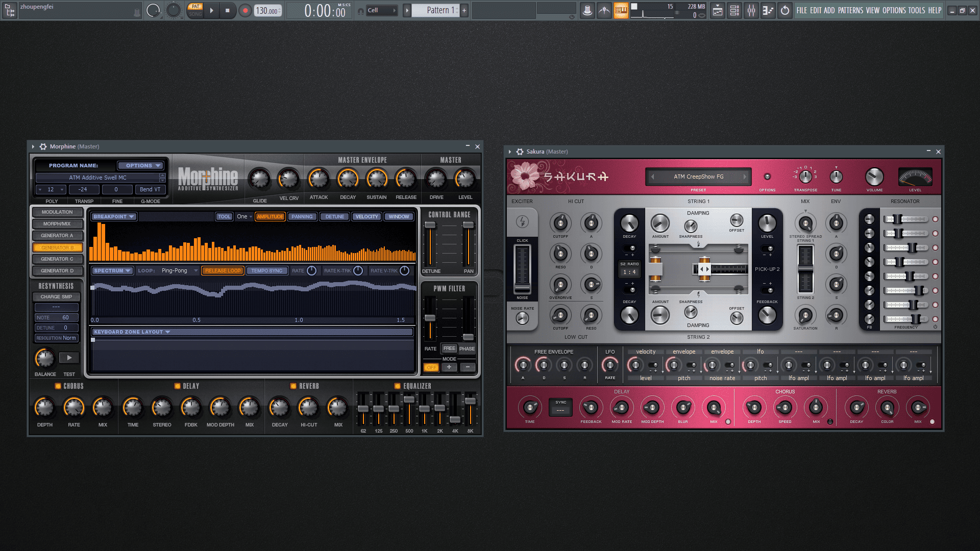Enable the TEMPO SYNC button in Morphine
Screen dimensions: 980x551
pyautogui.click(x=266, y=271)
